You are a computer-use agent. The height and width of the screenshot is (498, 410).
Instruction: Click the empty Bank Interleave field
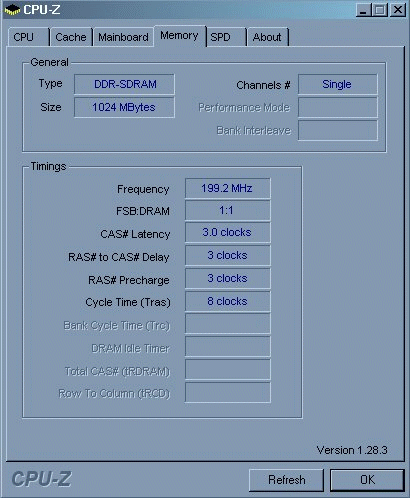tap(338, 130)
